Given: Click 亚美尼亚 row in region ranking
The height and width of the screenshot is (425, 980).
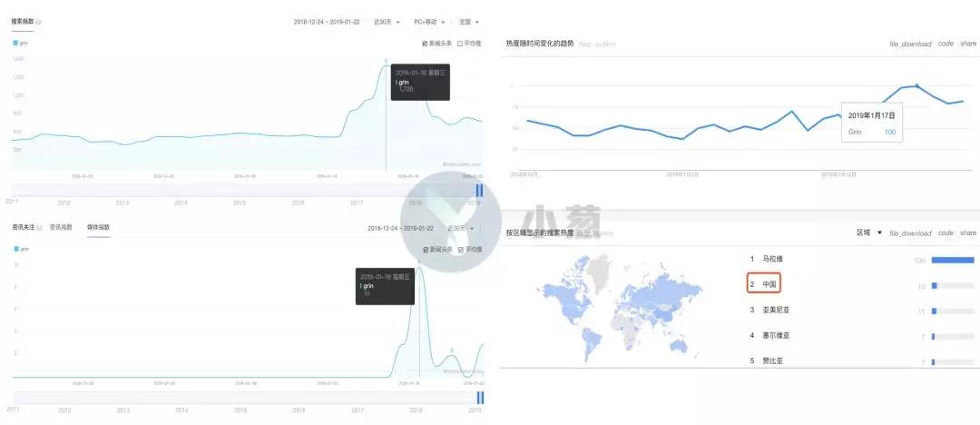Looking at the screenshot, I should tap(863, 311).
